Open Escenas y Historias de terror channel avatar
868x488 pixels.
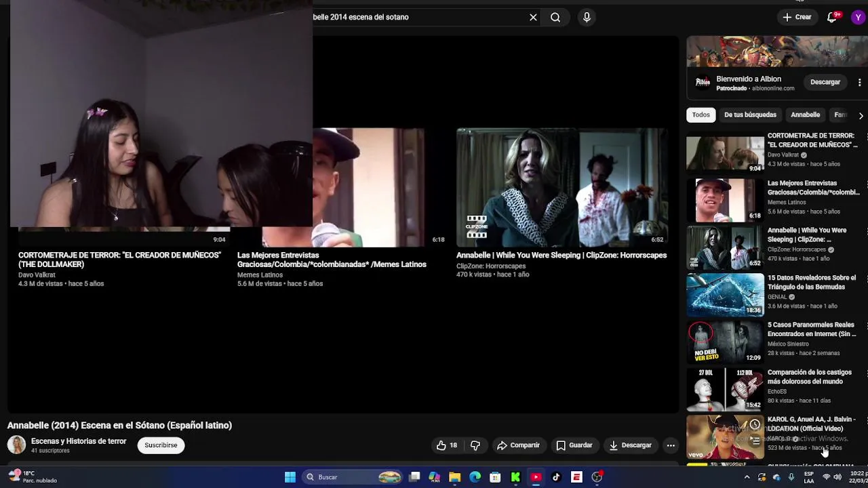tap(16, 445)
